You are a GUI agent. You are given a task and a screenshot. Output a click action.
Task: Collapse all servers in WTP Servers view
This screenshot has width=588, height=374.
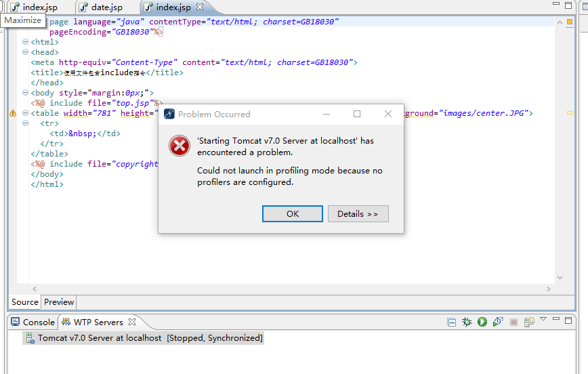coord(451,323)
